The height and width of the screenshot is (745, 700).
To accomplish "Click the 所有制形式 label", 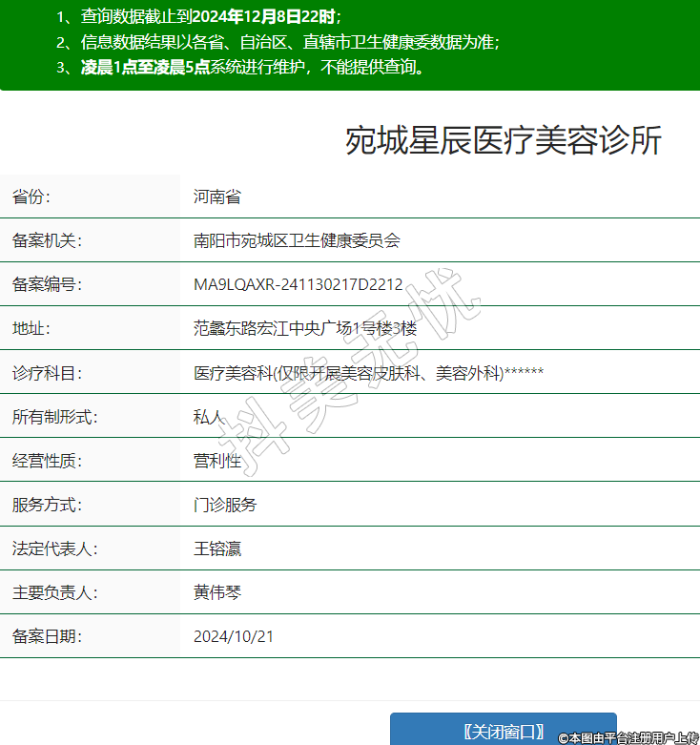I will coord(54,416).
